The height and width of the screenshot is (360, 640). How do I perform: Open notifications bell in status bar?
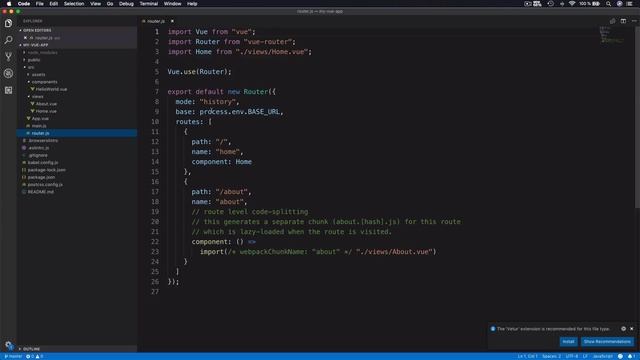[631, 356]
